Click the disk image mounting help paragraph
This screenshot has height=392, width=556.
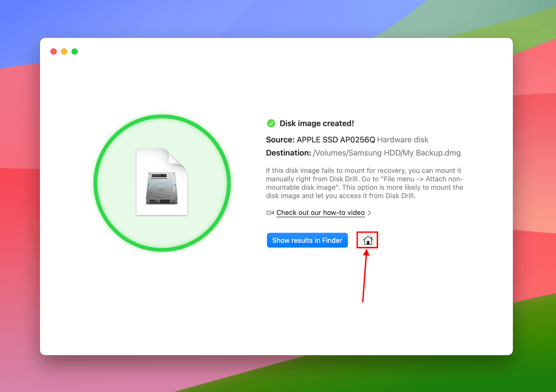364,183
